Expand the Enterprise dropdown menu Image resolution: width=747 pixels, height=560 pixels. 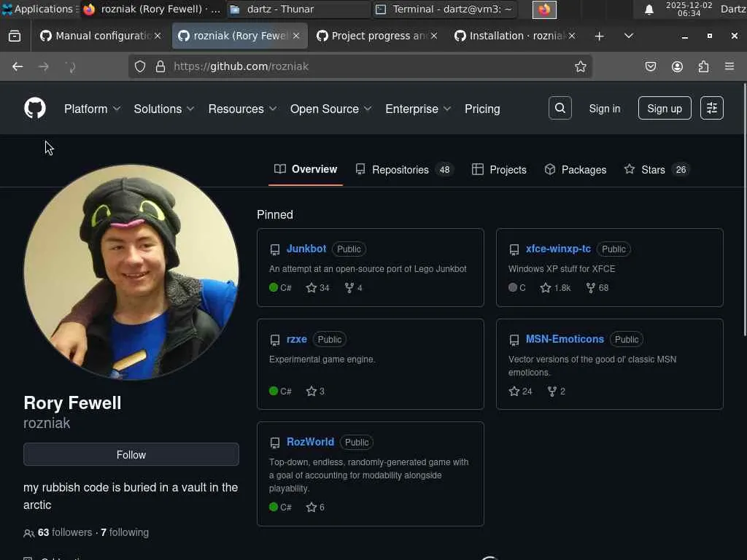click(418, 109)
